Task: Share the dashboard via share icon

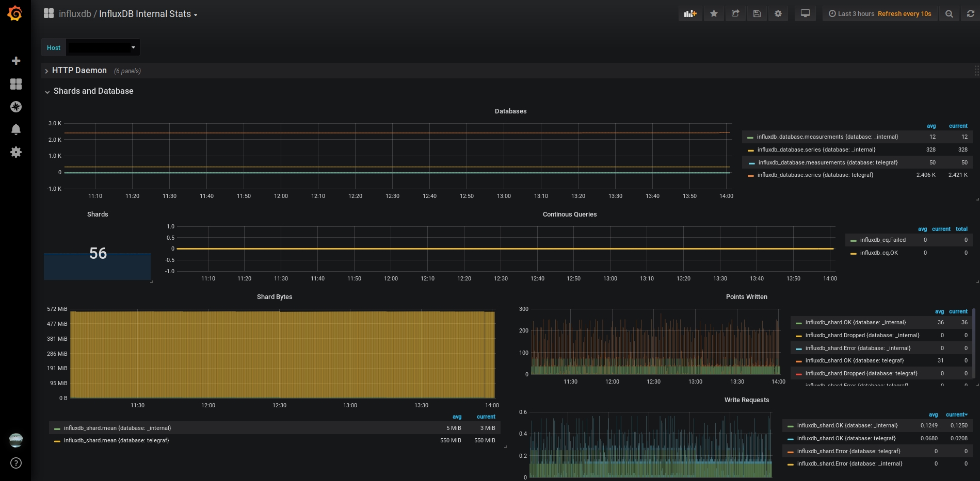Action: pos(735,14)
